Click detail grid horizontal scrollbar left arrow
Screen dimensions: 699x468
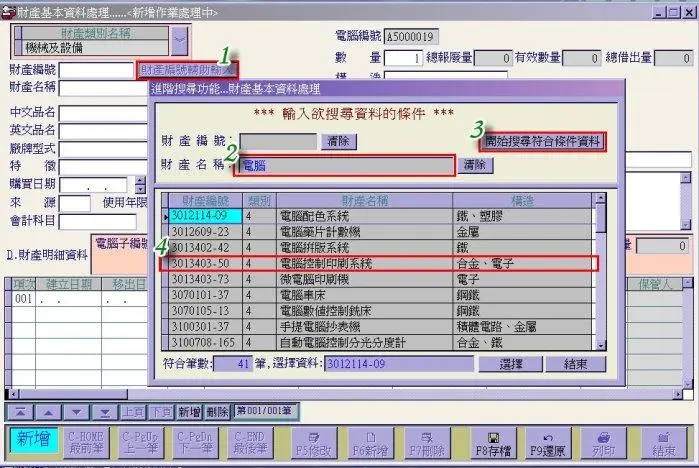click(12, 394)
